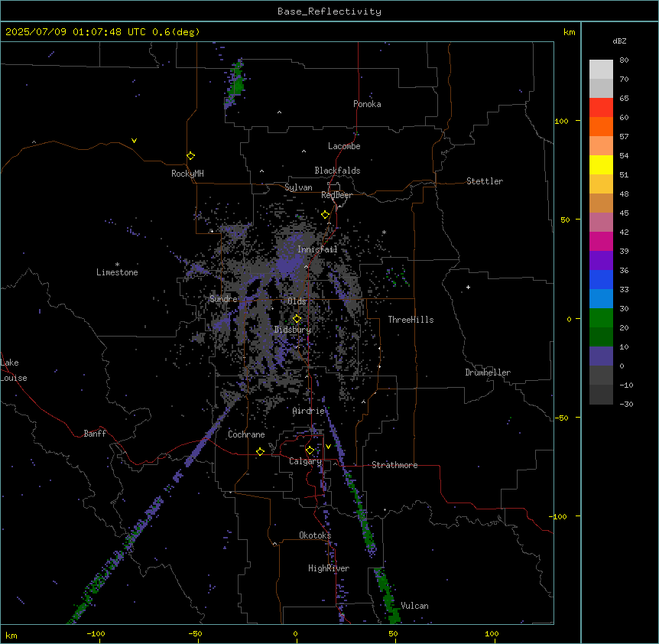Click the Didsbury label
Viewport: 659px width, 644px height.
[293, 330]
